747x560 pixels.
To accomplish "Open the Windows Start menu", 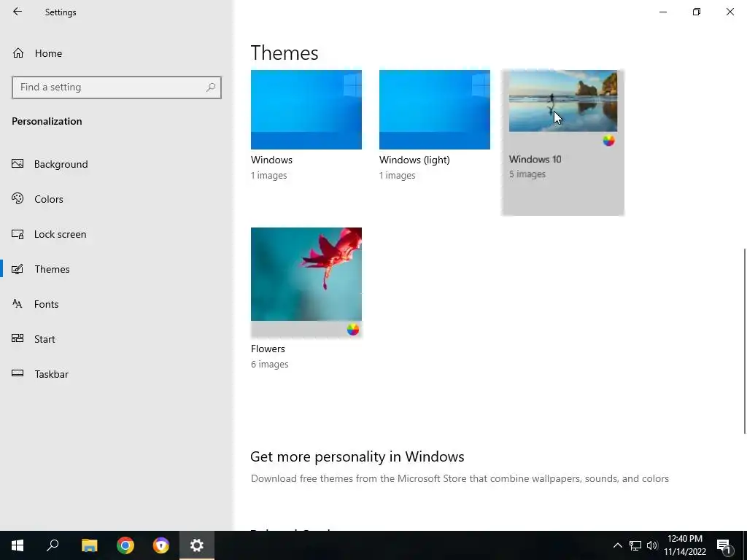I will point(18,545).
